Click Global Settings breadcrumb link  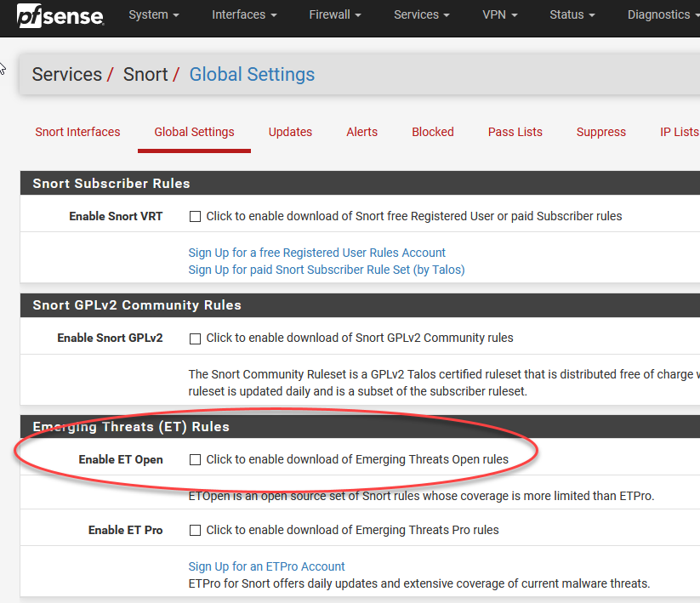pos(252,75)
